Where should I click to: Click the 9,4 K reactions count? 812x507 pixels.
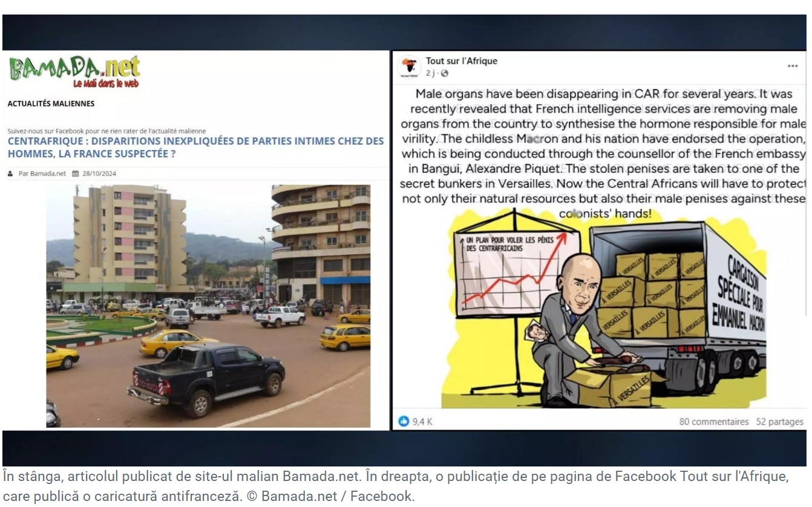422,422
